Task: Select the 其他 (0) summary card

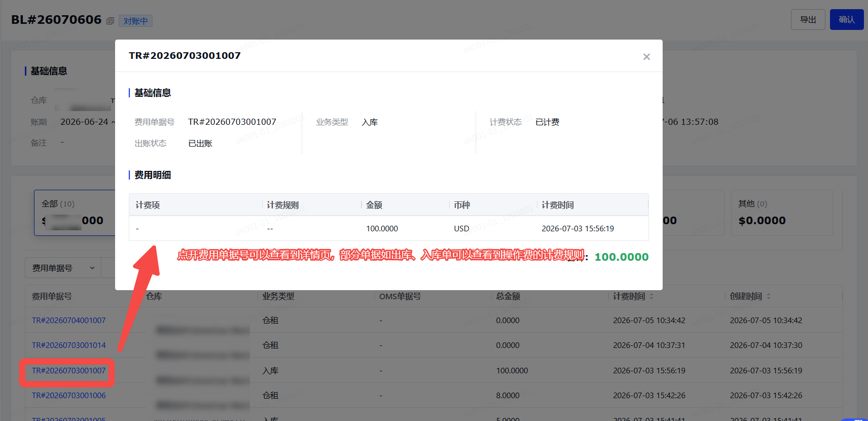Action: pos(782,213)
